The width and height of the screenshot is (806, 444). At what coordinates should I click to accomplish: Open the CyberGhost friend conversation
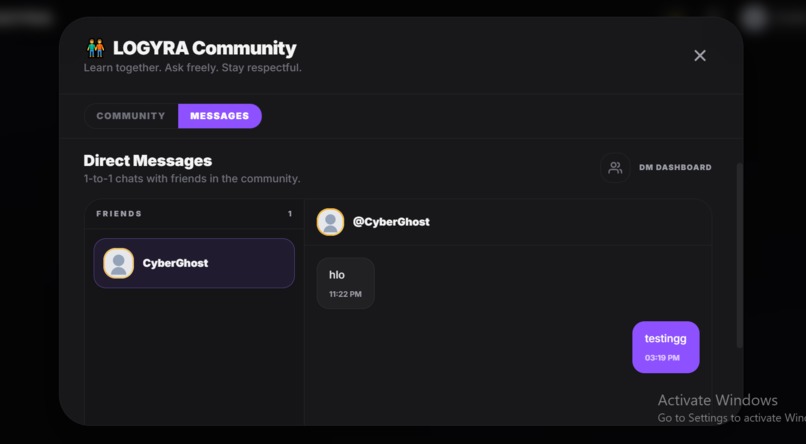[x=194, y=263]
